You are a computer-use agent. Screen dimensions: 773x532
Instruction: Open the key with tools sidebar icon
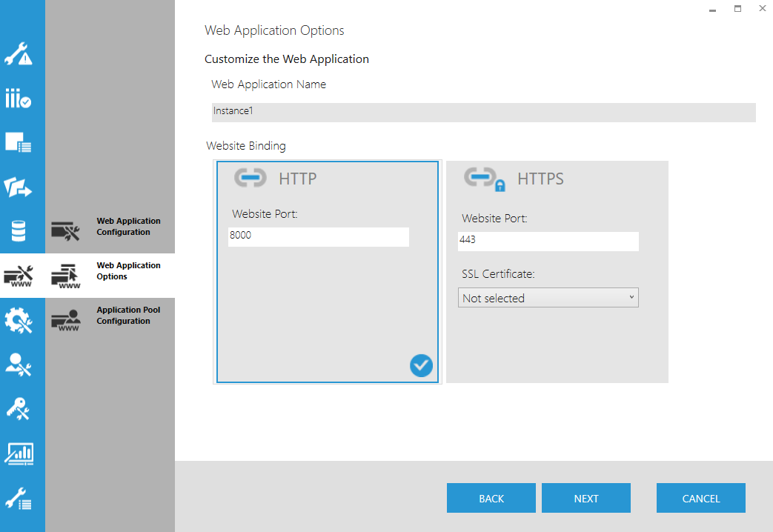pos(19,409)
